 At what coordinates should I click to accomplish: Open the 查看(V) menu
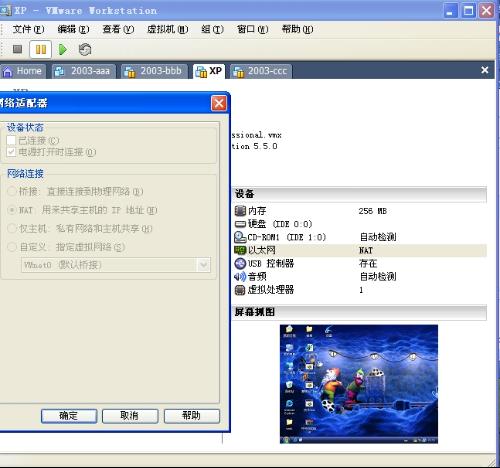[x=118, y=29]
